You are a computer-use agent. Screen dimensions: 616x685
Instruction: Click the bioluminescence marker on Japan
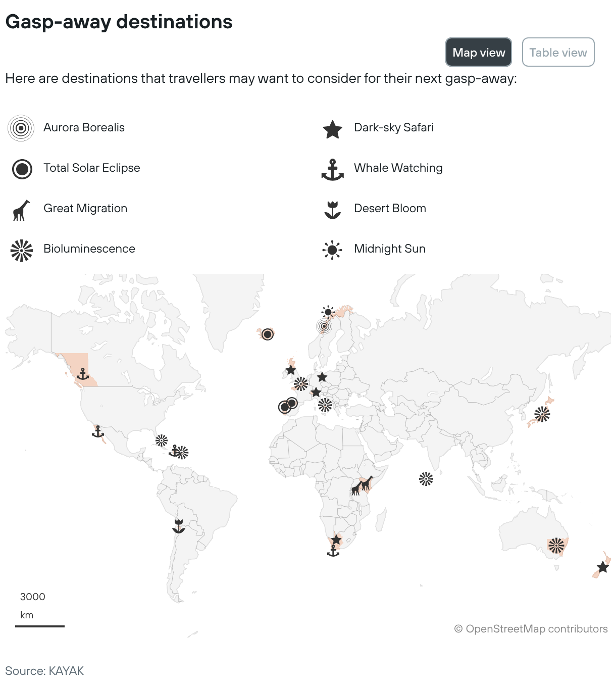542,414
